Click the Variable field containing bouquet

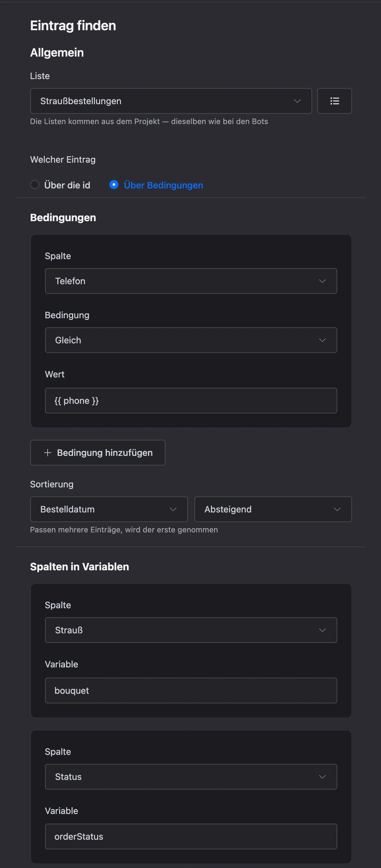pyautogui.click(x=191, y=691)
